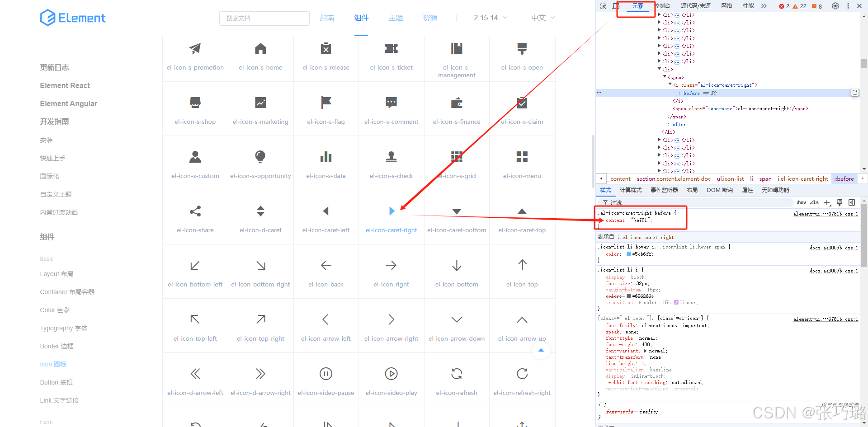
Task: Activate the DevTools inspect element picker
Action: [603, 6]
